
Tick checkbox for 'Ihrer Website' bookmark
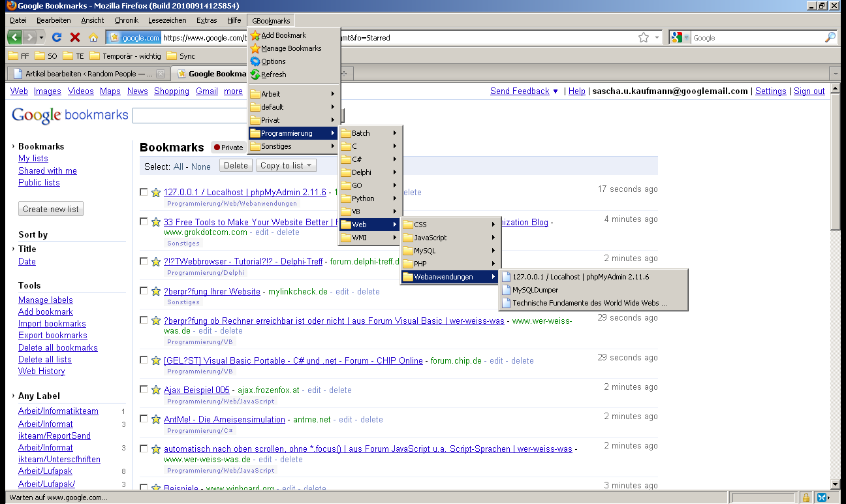pyautogui.click(x=144, y=291)
